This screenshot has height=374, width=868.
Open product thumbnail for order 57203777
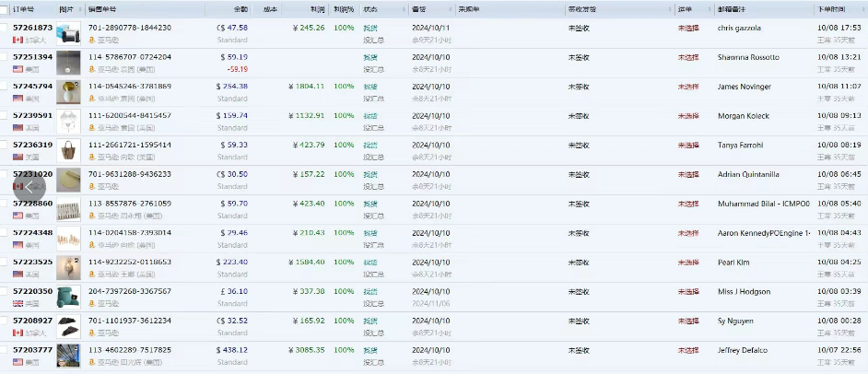pos(68,356)
